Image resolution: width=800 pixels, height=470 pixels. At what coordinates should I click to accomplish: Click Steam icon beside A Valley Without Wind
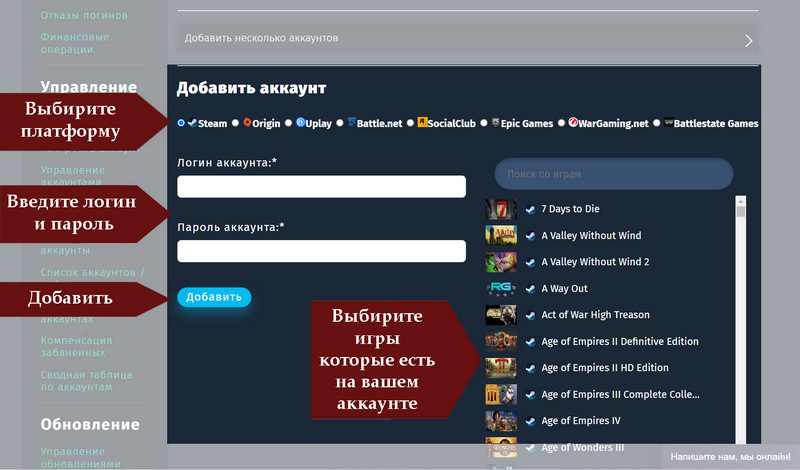530,236
